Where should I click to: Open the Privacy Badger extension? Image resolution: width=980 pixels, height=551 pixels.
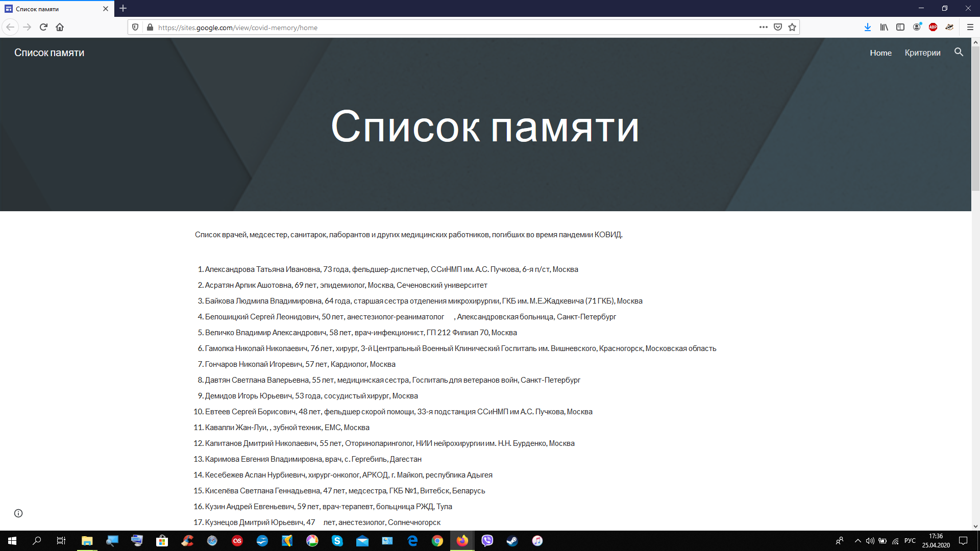(x=949, y=27)
